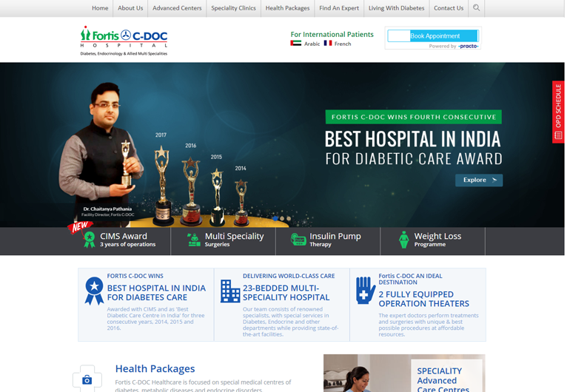This screenshot has height=392, width=570.
Task: Open the Health Packages menu item
Action: click(x=287, y=8)
